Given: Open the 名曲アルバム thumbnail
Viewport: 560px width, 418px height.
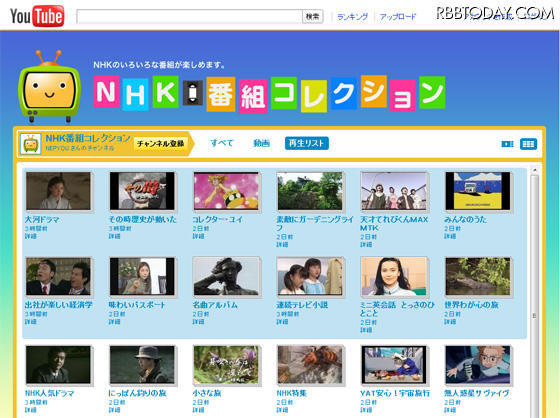Looking at the screenshot, I should coord(226,276).
